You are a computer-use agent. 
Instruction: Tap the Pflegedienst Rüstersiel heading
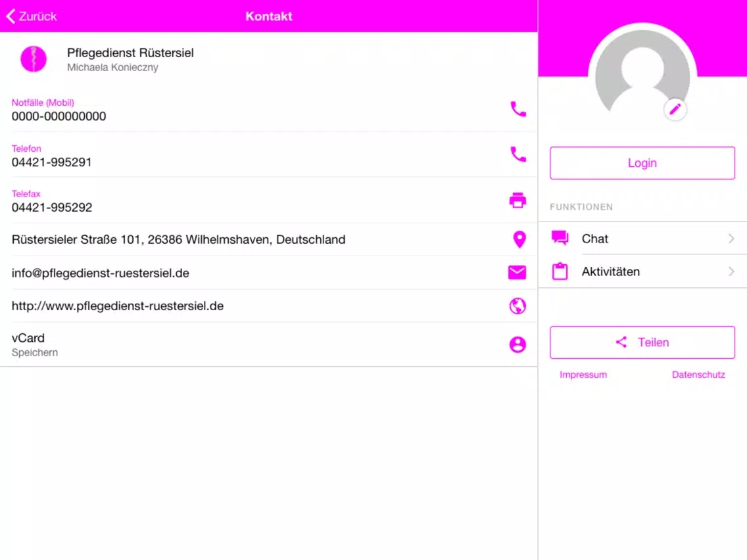(x=130, y=53)
